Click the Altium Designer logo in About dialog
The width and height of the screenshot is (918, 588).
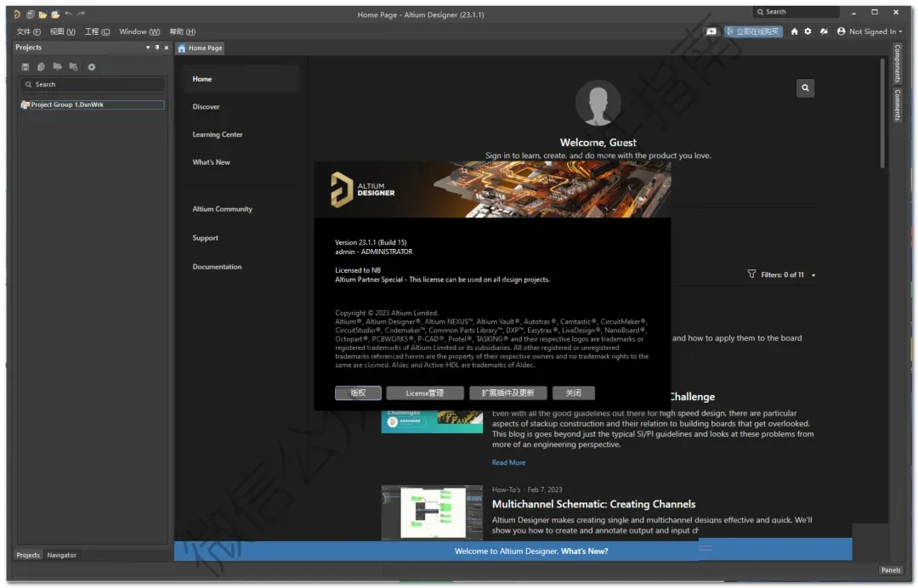coord(363,189)
